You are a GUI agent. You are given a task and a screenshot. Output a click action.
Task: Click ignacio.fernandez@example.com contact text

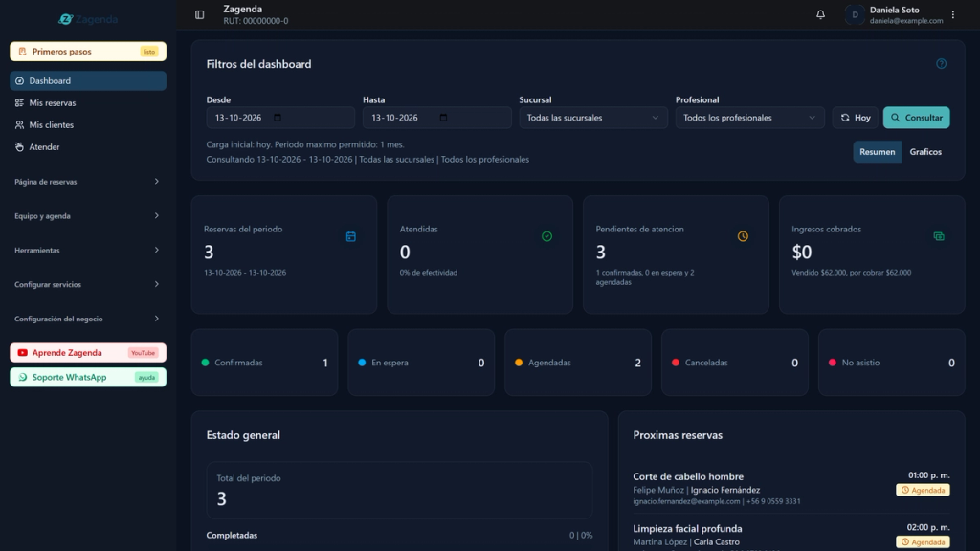[686, 501]
